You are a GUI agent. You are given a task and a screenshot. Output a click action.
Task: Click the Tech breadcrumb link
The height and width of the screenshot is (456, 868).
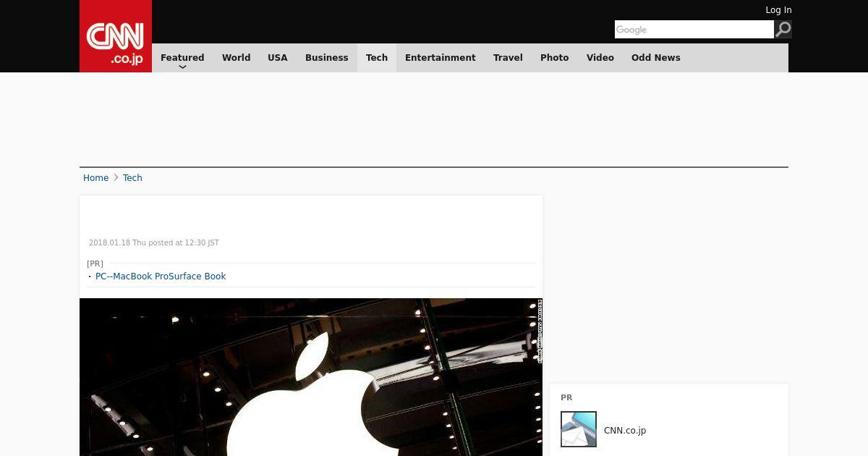[x=132, y=178]
